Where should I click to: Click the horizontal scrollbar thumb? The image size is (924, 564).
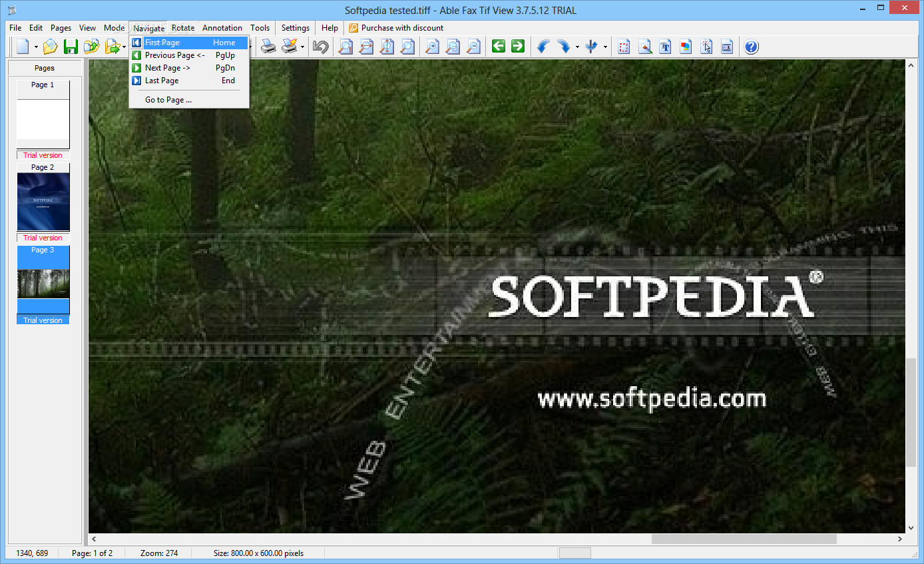click(744, 539)
